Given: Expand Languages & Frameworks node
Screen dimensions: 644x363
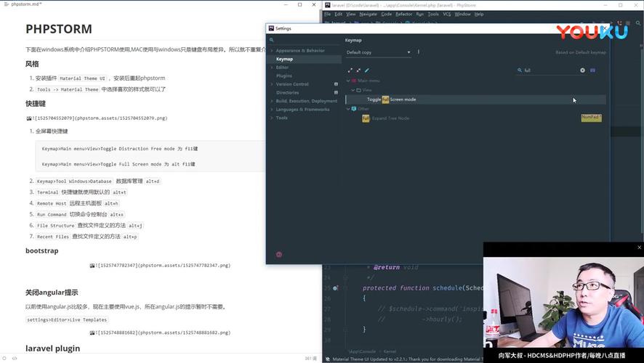Looking at the screenshot, I should 272,110.
